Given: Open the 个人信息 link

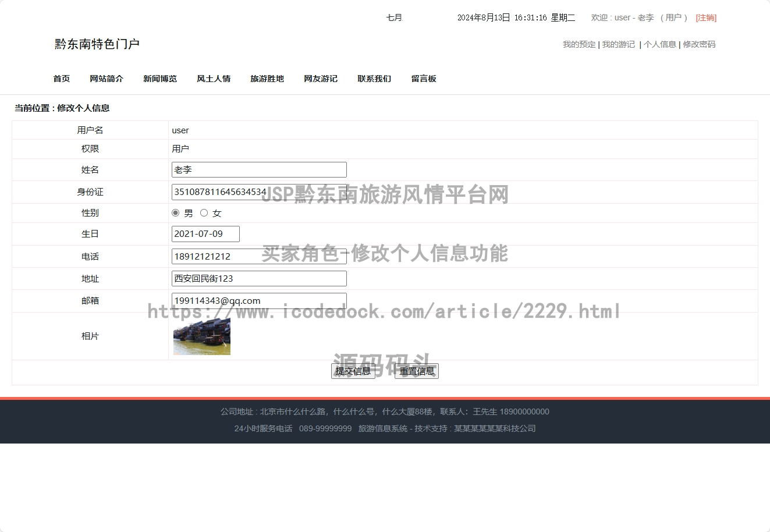Looking at the screenshot, I should tap(660, 44).
